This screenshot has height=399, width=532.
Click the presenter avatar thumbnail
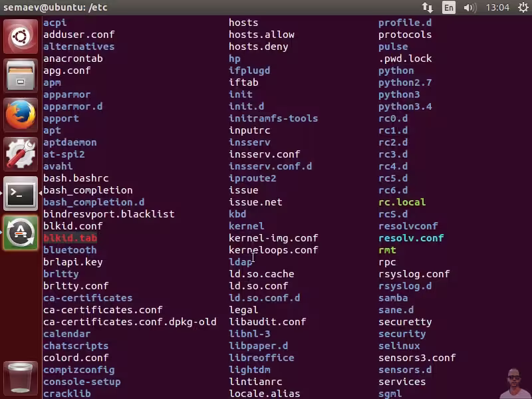tap(514, 382)
